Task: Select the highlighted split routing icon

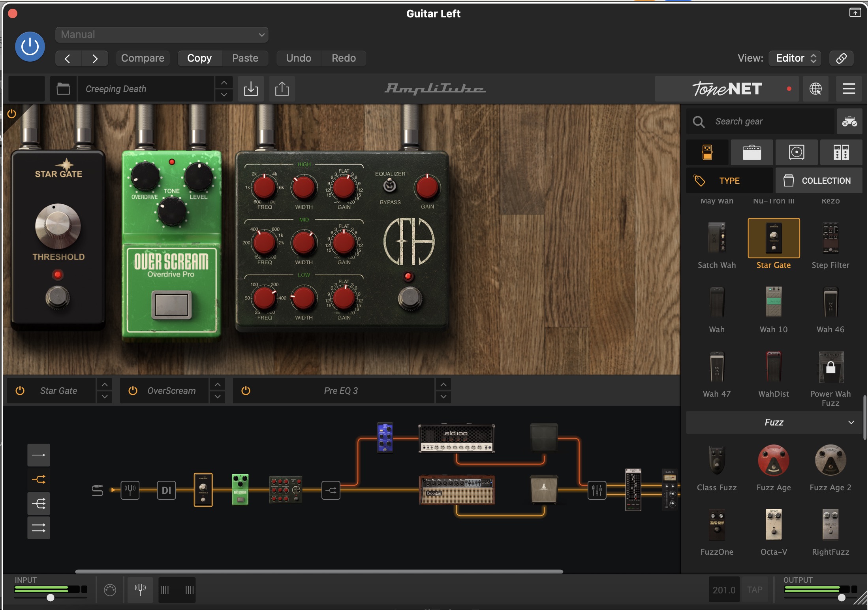Action: pos(39,480)
